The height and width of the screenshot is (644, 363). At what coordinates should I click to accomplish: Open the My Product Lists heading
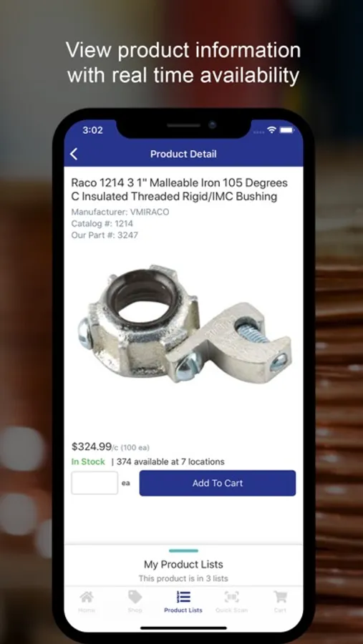183,565
